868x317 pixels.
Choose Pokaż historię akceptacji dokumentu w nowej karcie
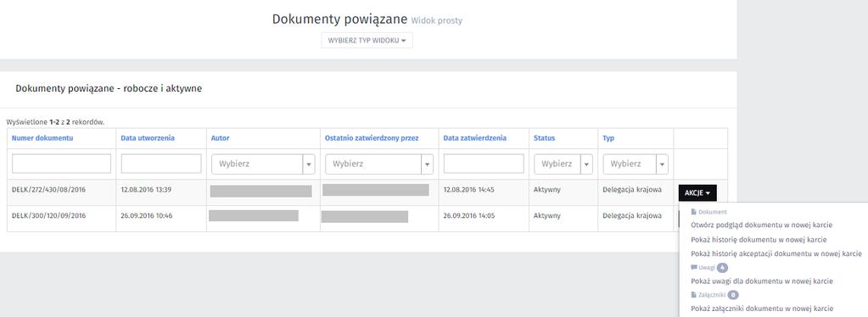[776, 254]
